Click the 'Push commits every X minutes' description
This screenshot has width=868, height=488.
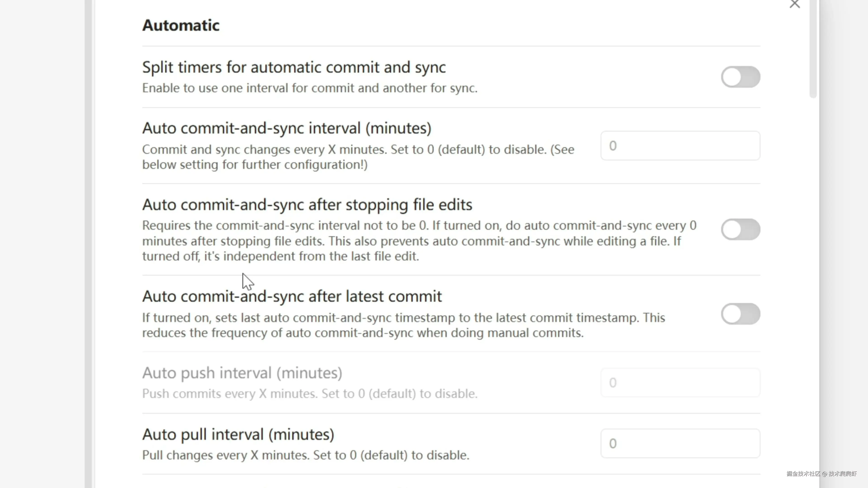point(310,393)
